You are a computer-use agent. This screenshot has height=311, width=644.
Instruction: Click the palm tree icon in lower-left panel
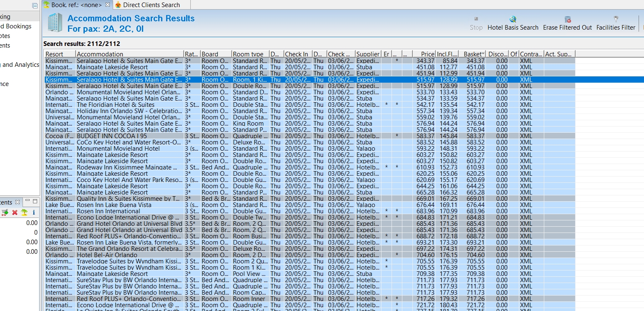(x=25, y=212)
